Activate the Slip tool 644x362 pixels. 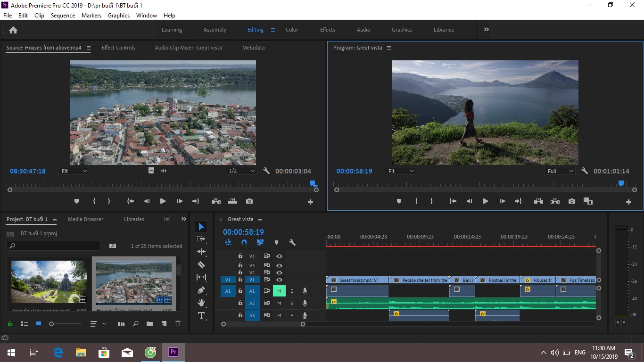(201, 278)
